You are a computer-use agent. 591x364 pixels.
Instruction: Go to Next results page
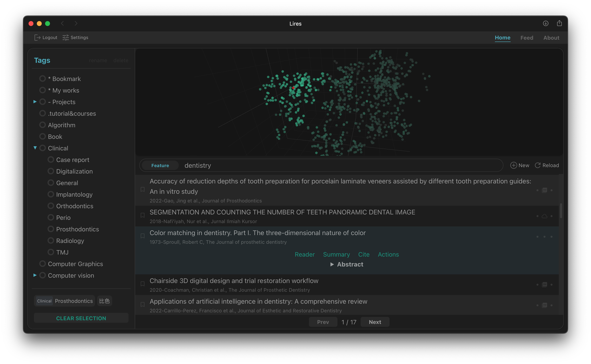click(375, 322)
